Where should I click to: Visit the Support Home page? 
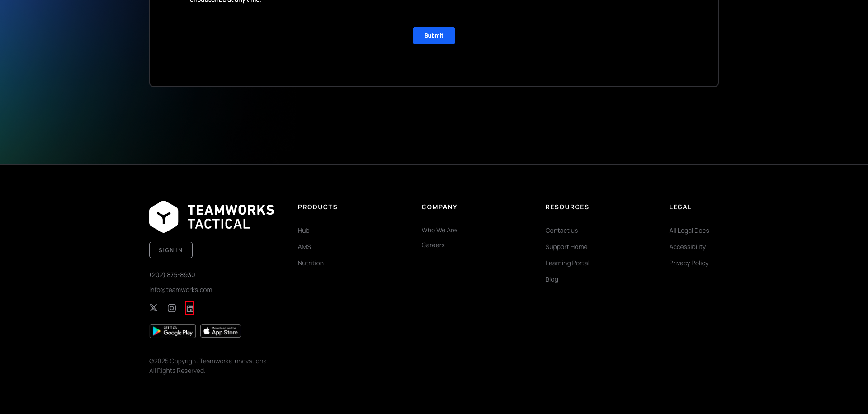[x=566, y=246]
